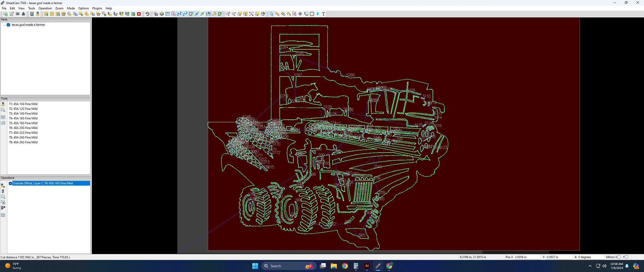
Task: Open the Help menu
Action: pos(109,8)
